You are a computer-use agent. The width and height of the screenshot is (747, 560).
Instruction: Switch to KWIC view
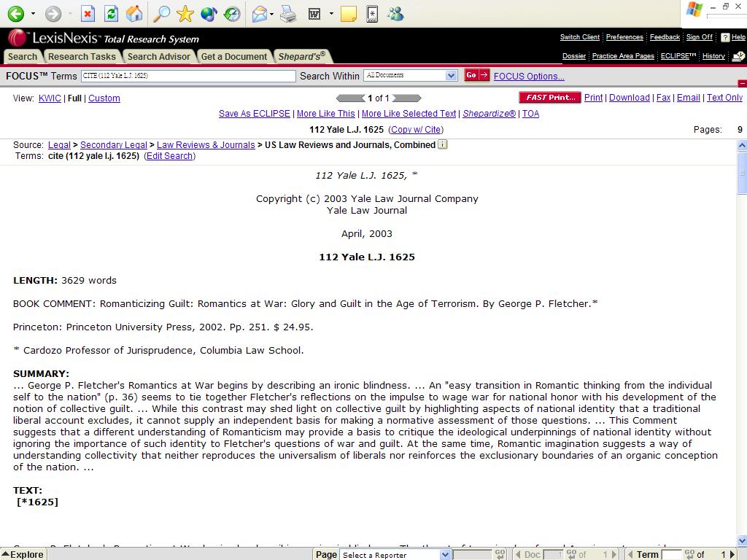point(50,98)
